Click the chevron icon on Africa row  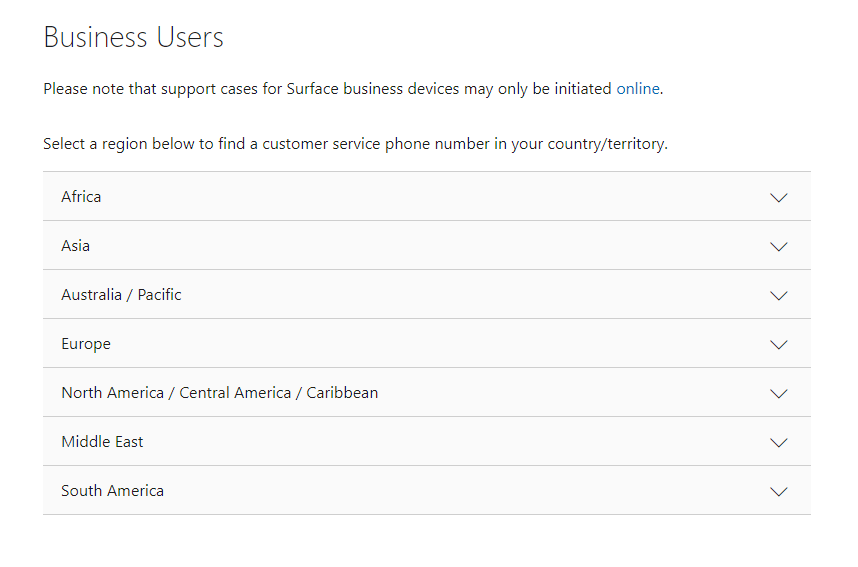click(779, 197)
